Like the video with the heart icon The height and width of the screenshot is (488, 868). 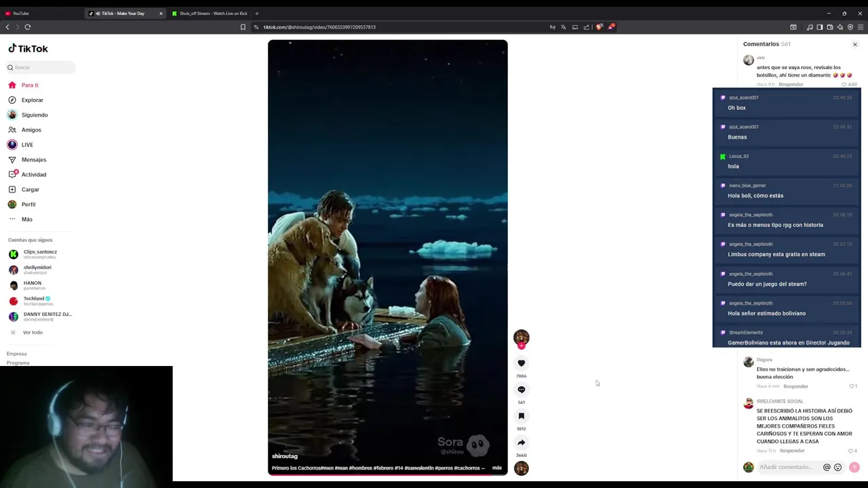click(x=521, y=363)
